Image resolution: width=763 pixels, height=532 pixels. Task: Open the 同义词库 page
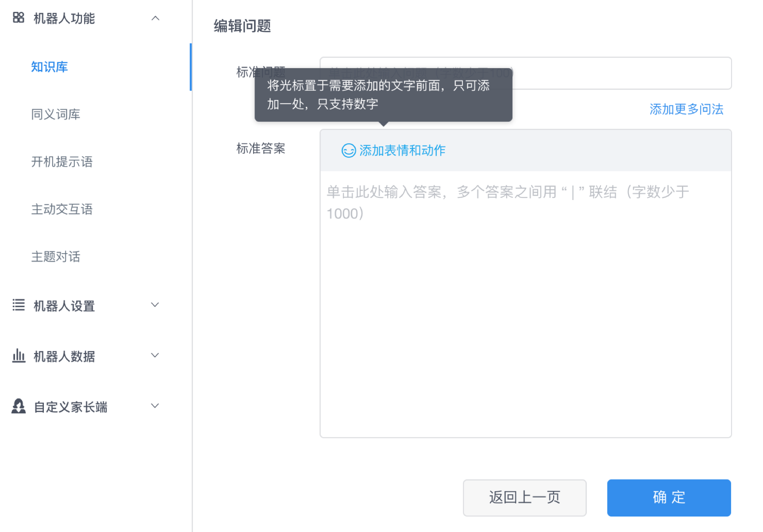click(56, 115)
